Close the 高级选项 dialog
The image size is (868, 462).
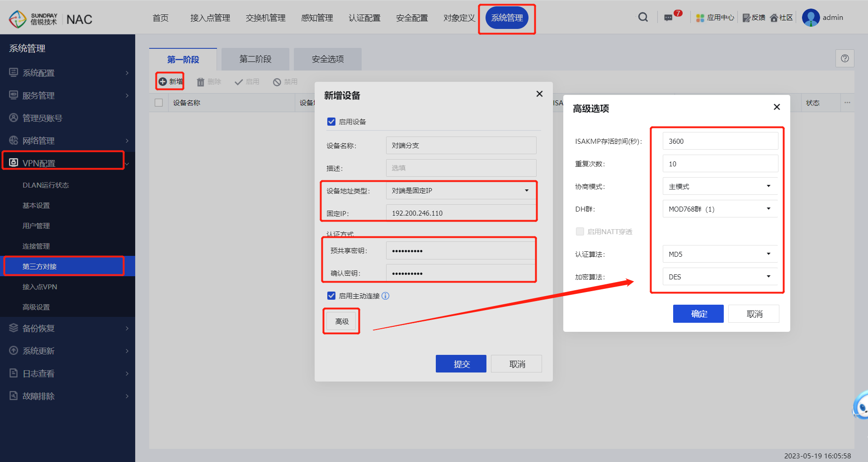pyautogui.click(x=777, y=107)
